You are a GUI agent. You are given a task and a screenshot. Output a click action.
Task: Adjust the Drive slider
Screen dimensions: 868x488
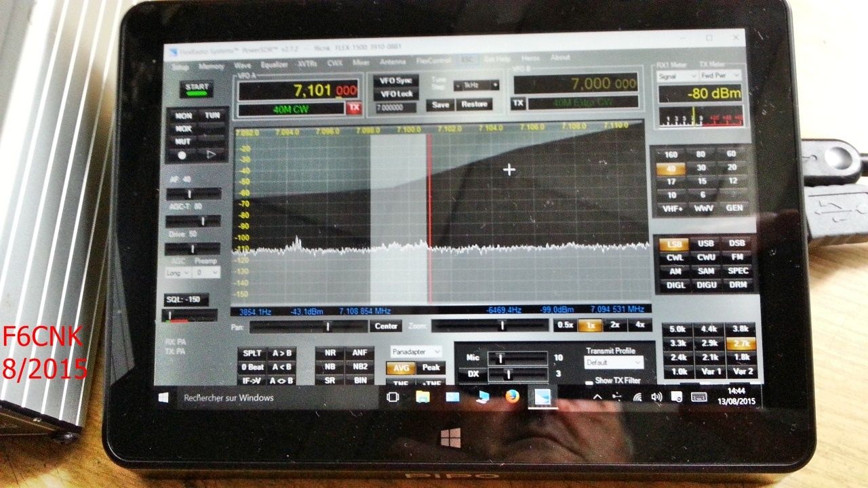pyautogui.click(x=193, y=249)
